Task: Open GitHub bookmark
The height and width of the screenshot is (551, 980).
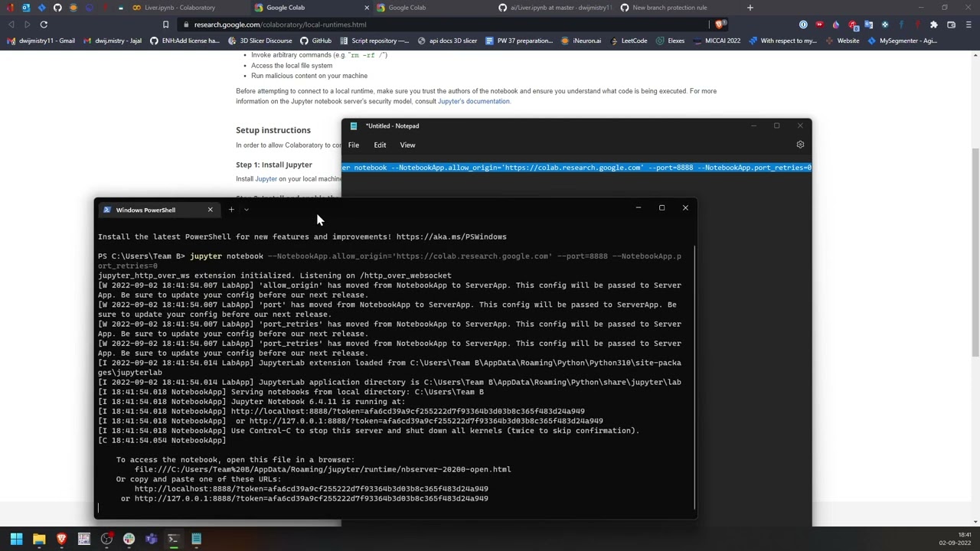Action: tap(315, 41)
